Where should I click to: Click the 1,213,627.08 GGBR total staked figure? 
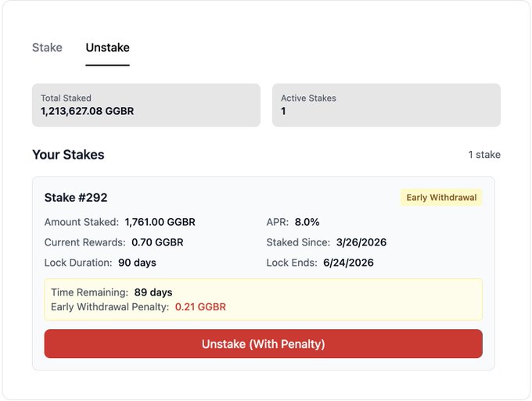coord(88,112)
